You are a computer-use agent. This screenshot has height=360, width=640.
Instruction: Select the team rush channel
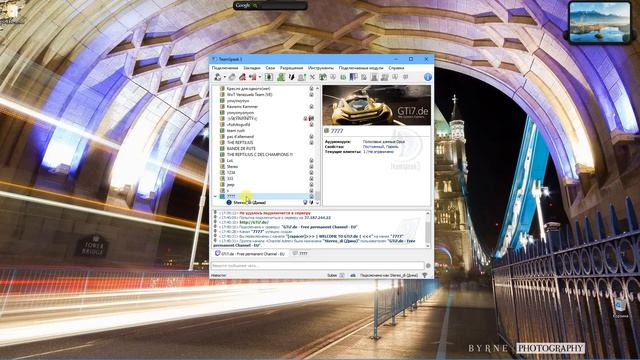236,131
